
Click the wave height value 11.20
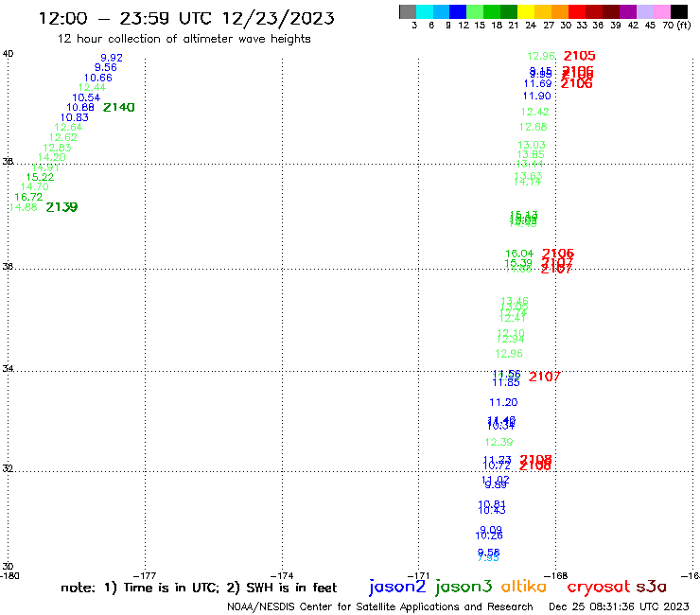pos(503,402)
